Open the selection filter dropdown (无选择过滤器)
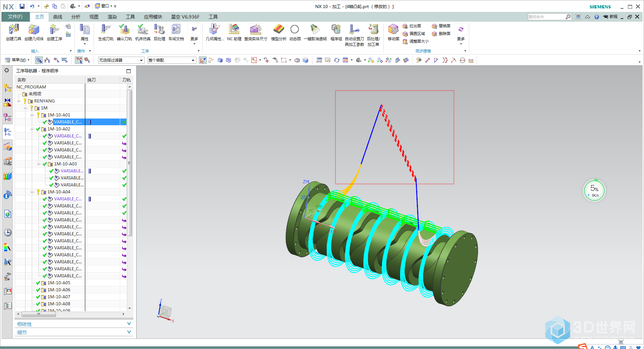644x349 pixels. coord(121,60)
